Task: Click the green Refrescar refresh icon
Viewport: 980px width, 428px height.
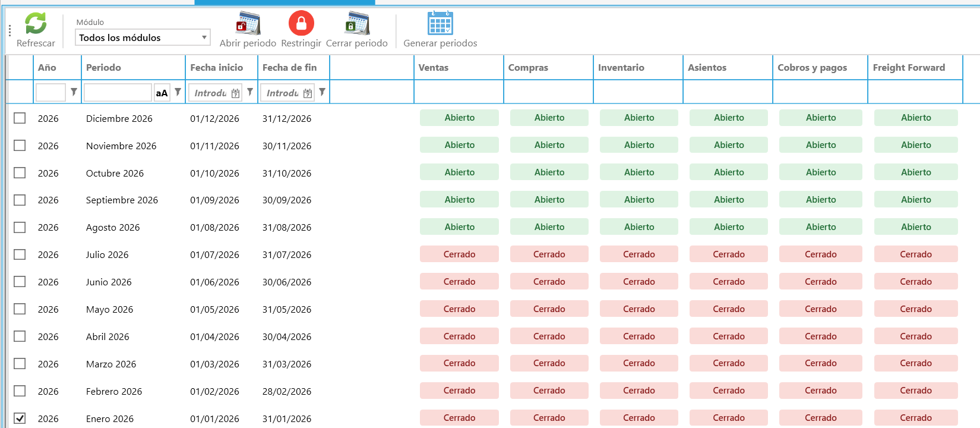Action: pyautogui.click(x=36, y=24)
